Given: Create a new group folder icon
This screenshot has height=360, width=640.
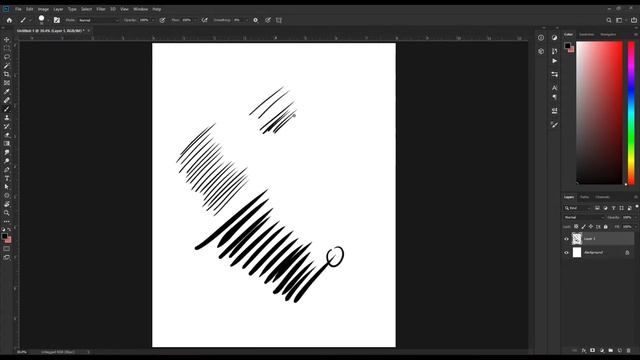Looking at the screenshot, I should click(610, 350).
